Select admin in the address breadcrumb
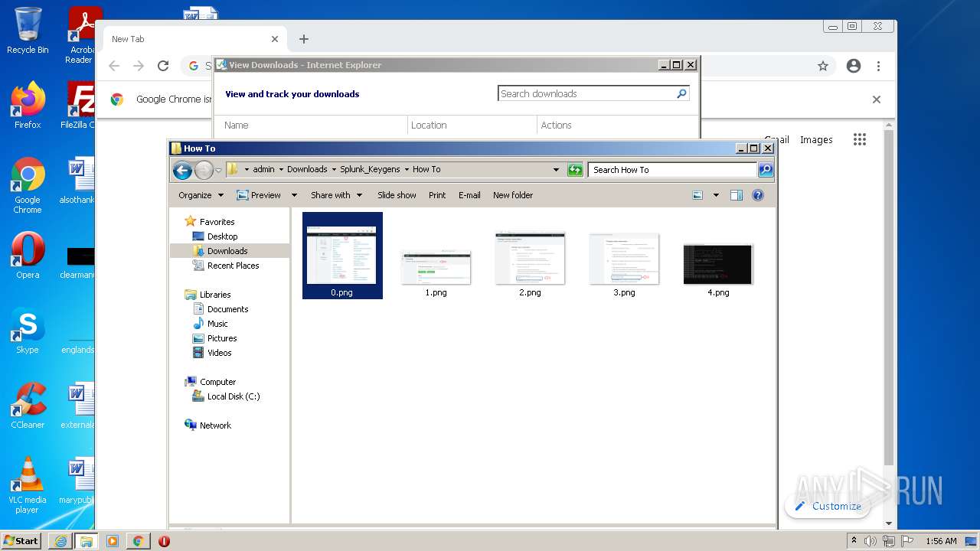Viewport: 980px width, 551px height. (x=263, y=170)
